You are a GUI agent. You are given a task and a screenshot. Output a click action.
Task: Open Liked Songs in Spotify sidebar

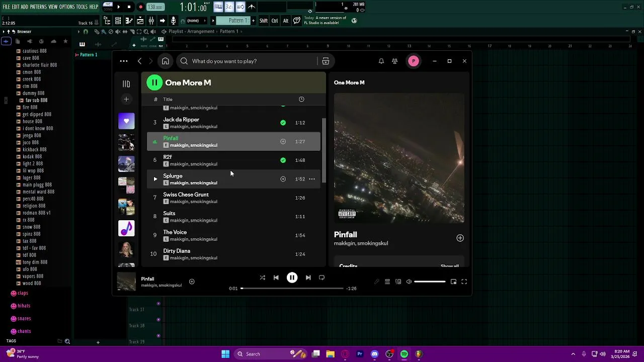pyautogui.click(x=126, y=121)
